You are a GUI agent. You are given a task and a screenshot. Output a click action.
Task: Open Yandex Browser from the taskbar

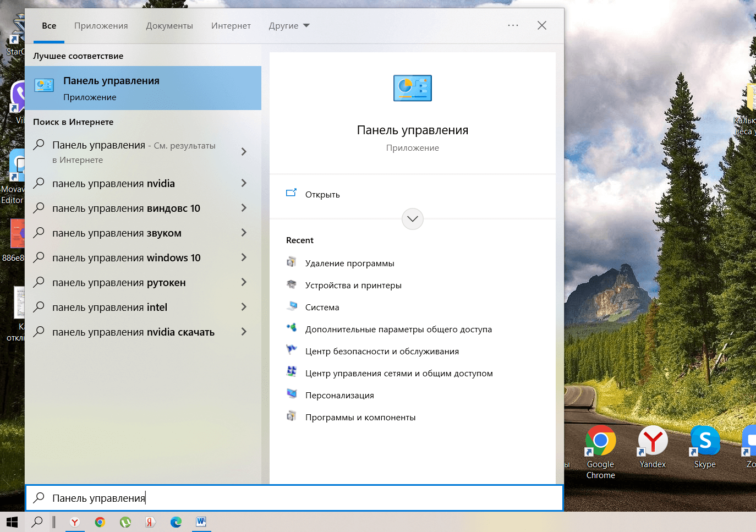75,522
